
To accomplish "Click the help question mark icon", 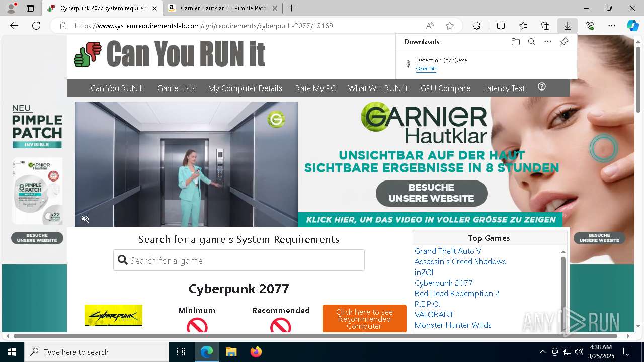I will pos(542,86).
